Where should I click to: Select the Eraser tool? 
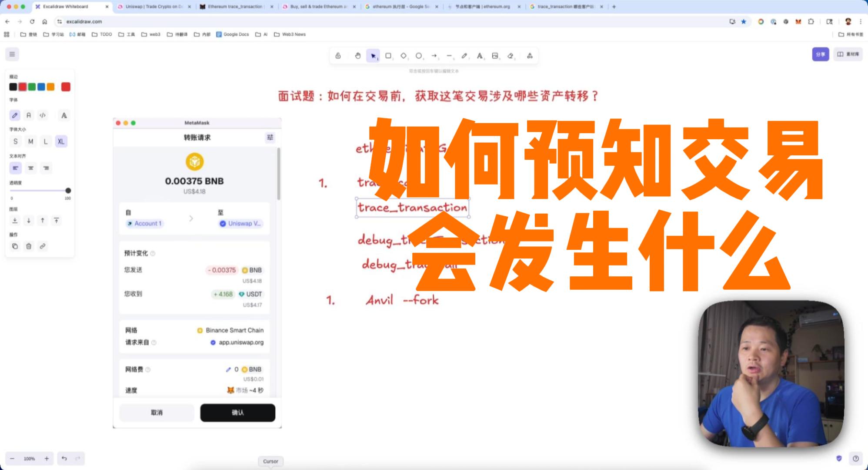tap(511, 56)
